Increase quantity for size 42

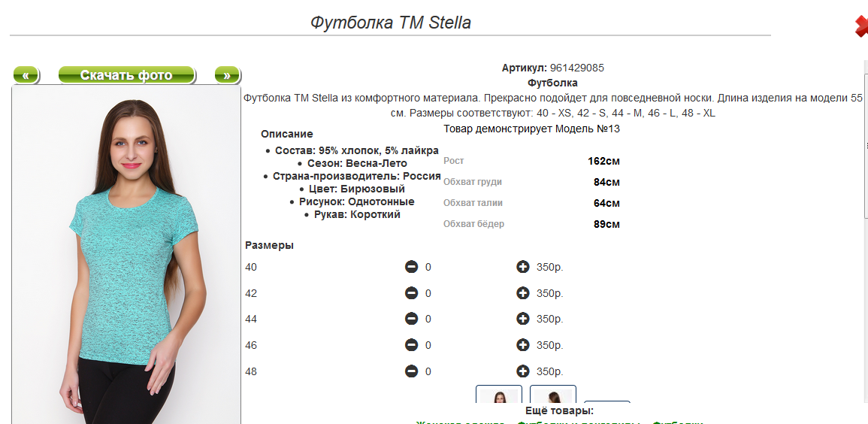[x=522, y=292]
